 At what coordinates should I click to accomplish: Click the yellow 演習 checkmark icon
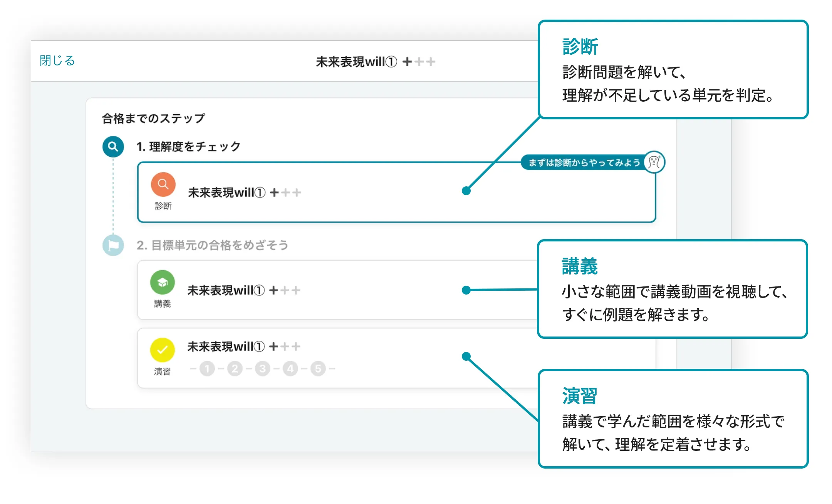tap(163, 350)
